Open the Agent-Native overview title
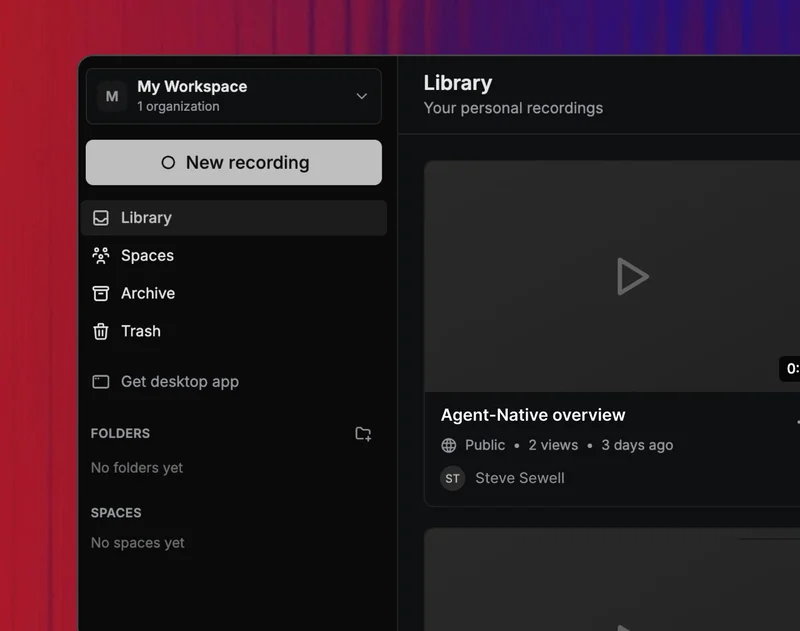The height and width of the screenshot is (631, 800). [x=533, y=415]
